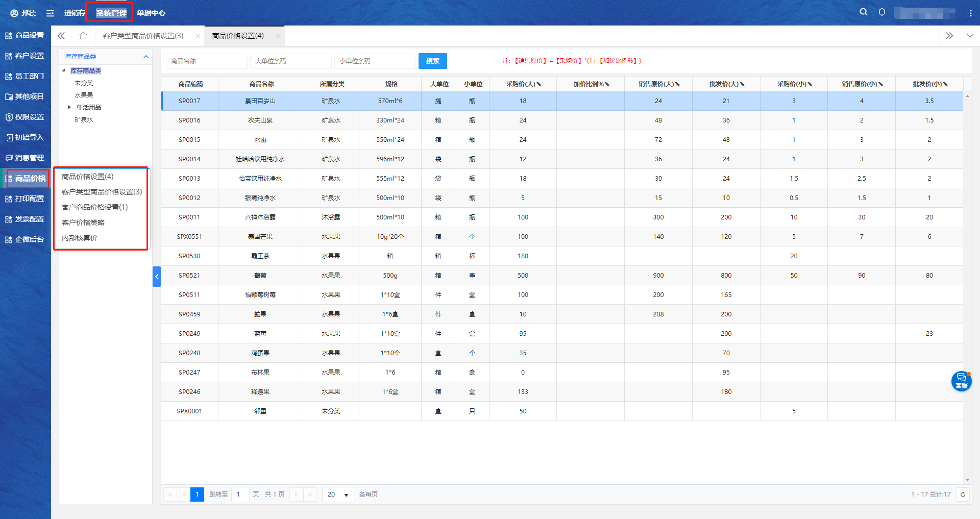
Task: Click the user logo icon beside 邦德
Action: pos(14,13)
